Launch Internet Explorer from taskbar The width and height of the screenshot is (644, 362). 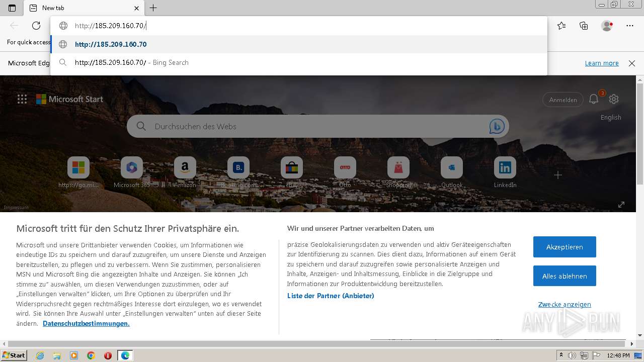pos(40,355)
